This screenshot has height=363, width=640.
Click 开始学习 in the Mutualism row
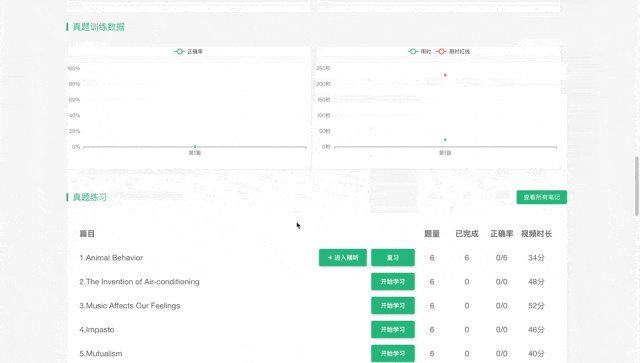pyautogui.click(x=393, y=354)
